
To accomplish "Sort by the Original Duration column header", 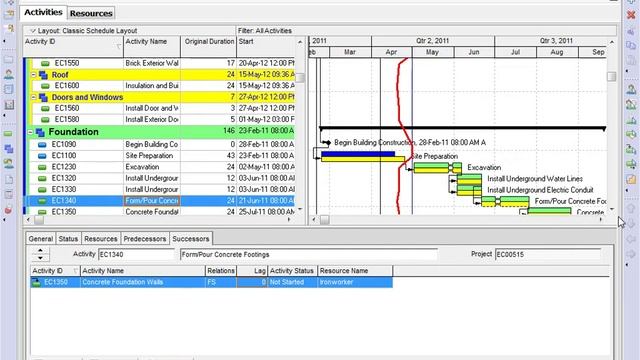I will [209, 46].
